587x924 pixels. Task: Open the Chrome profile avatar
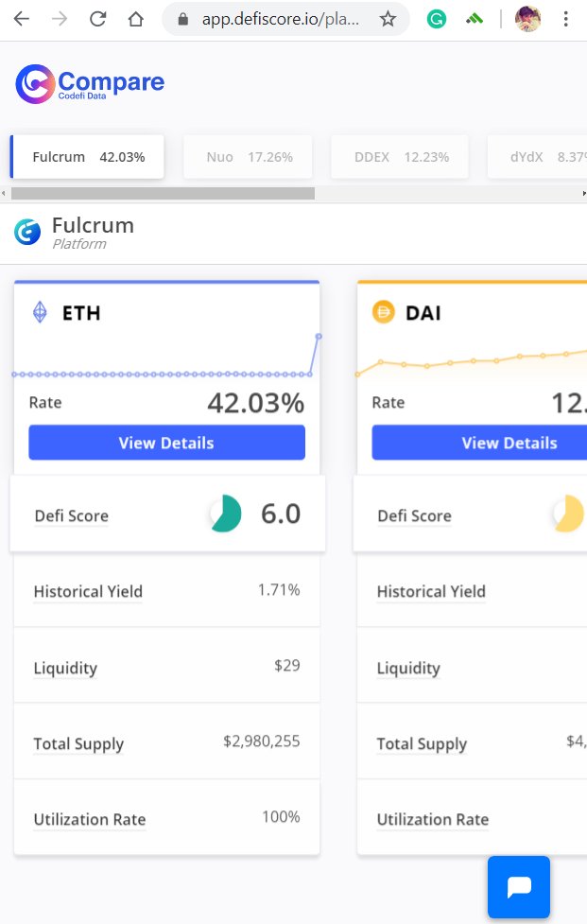coord(527,20)
